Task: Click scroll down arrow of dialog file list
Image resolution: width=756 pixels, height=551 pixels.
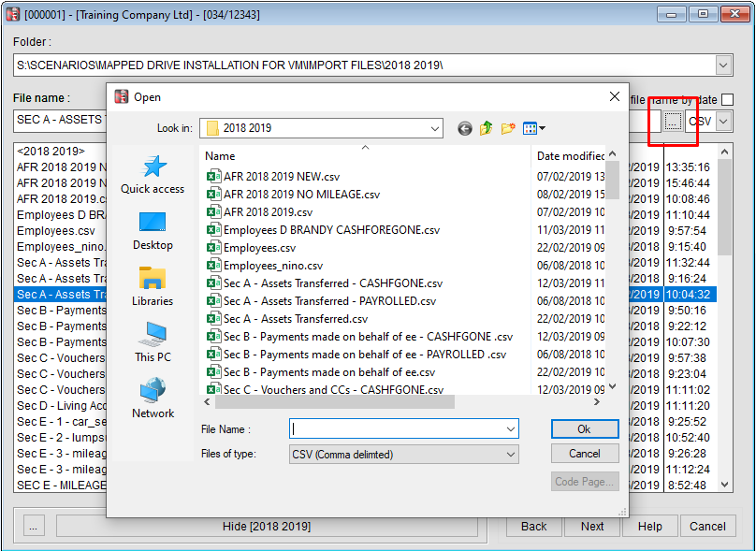Action: click(x=613, y=386)
